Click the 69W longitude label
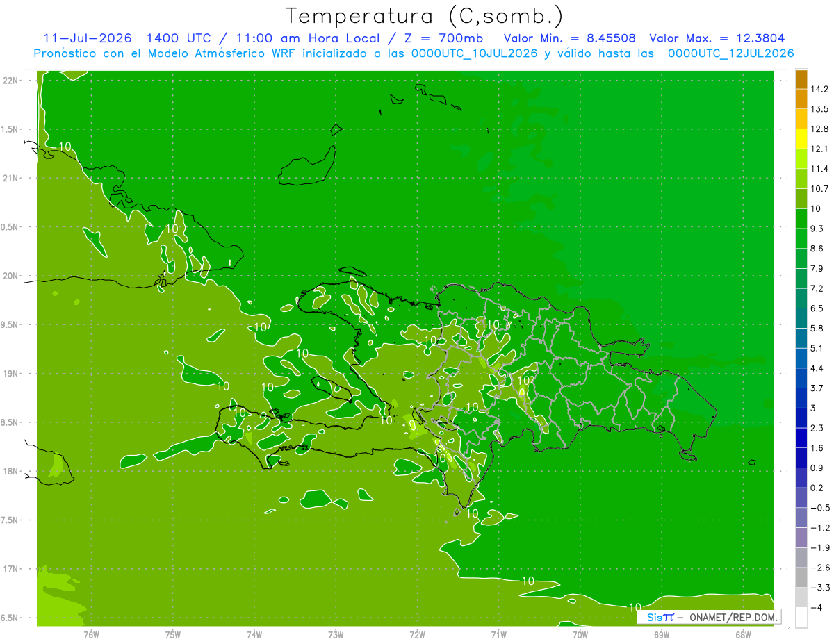This screenshot has height=644, width=834. [662, 634]
